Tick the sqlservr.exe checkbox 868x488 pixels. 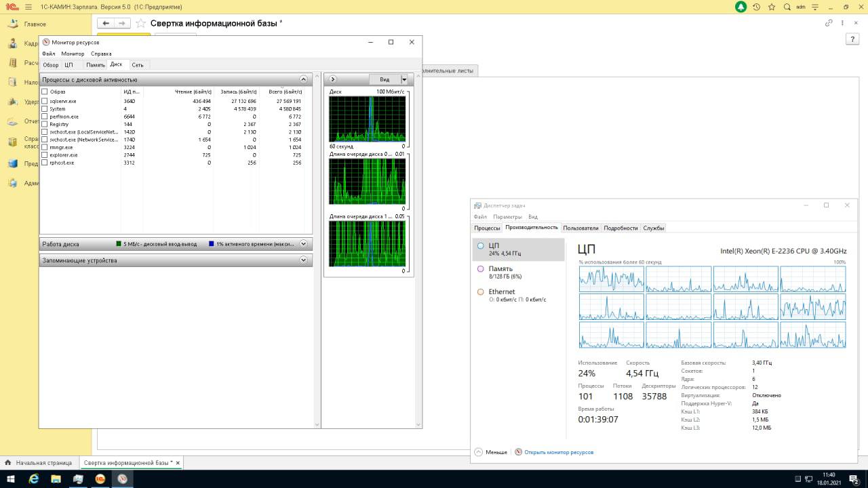point(45,101)
